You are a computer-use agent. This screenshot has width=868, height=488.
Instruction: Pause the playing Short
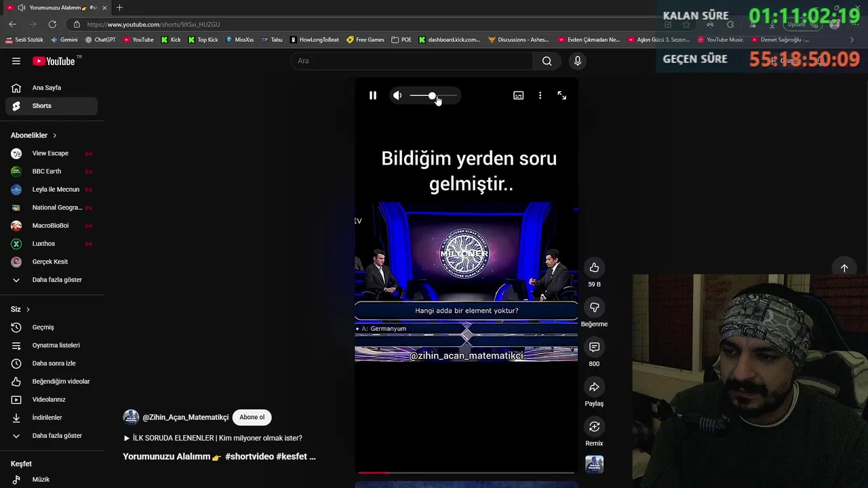tap(372, 96)
